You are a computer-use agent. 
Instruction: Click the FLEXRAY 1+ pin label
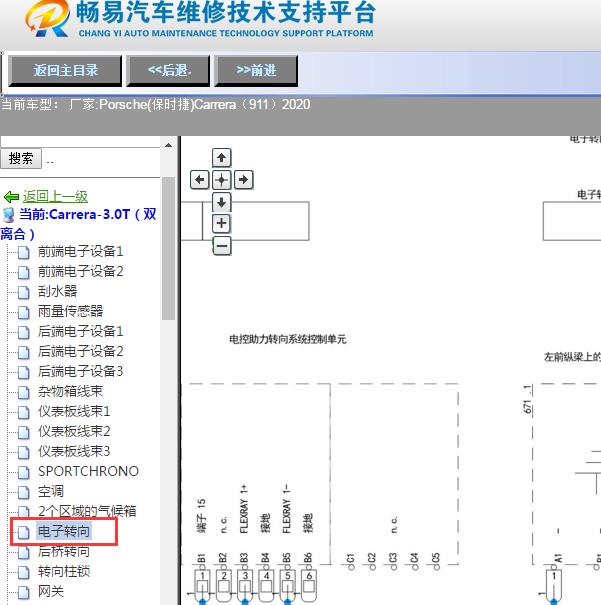pos(244,510)
